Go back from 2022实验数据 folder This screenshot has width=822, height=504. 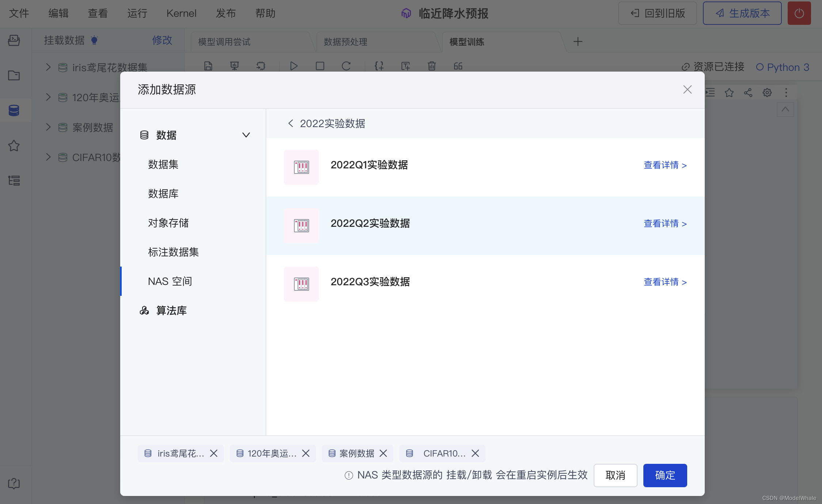(x=291, y=123)
